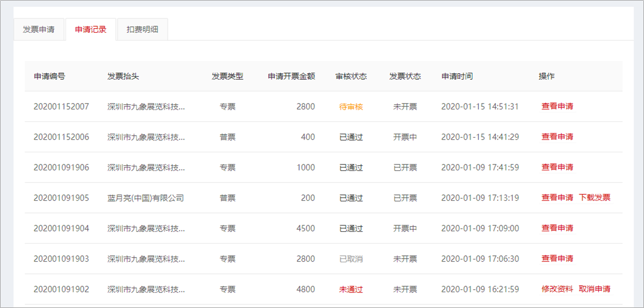644x308 pixels.
Task: Click the 申请编号 column header
Action: click(x=49, y=76)
